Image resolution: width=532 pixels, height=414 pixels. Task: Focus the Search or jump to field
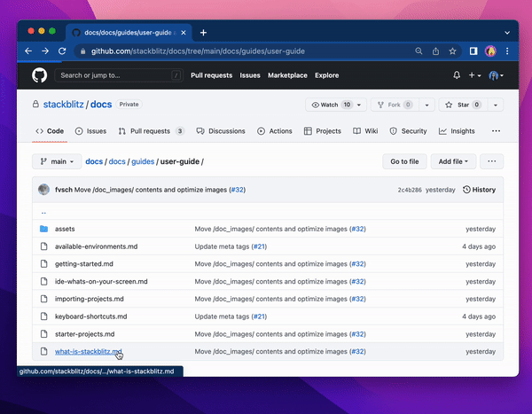pos(115,75)
